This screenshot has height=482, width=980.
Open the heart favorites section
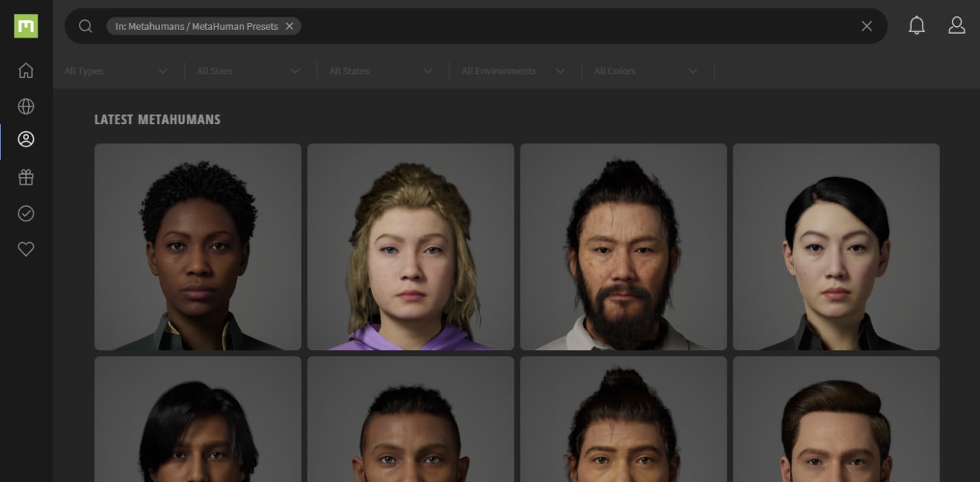click(x=26, y=249)
